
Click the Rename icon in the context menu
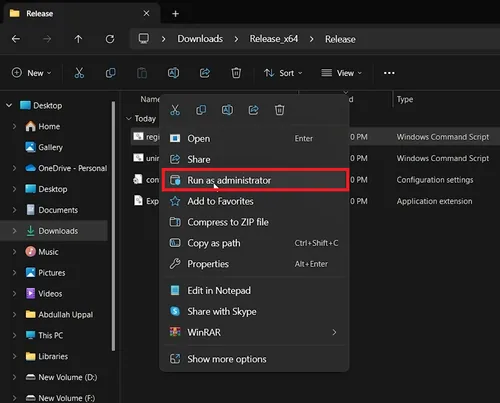click(x=227, y=110)
